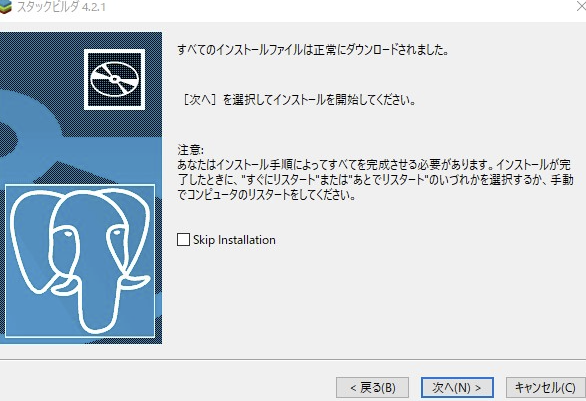Click the Stack Builder icon in title bar
The width and height of the screenshot is (586, 401).
tap(5, 7)
